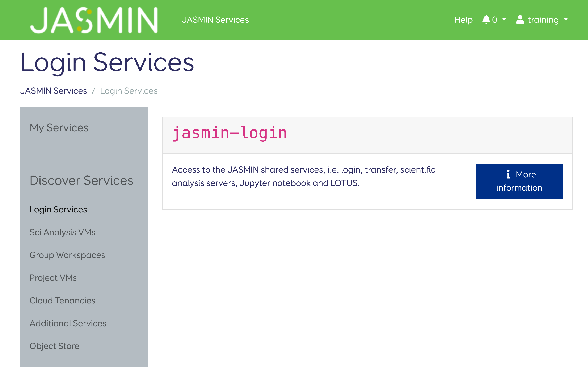Open Sci Analysis VMs from the sidebar
The image size is (588, 377).
click(x=63, y=232)
